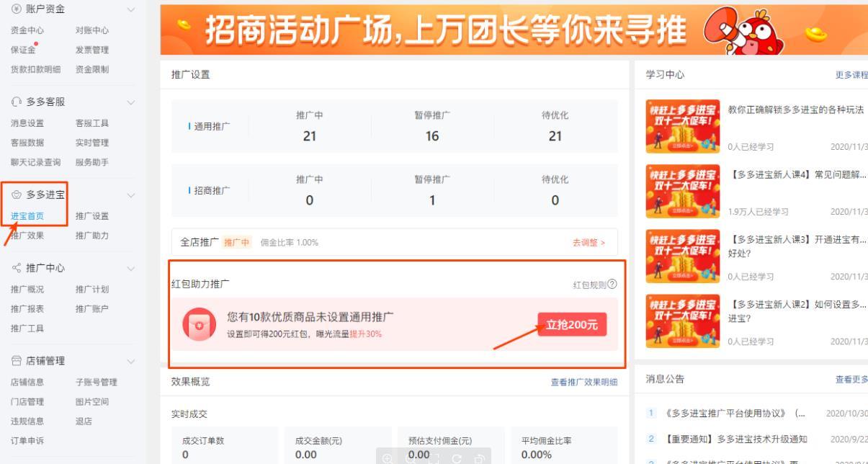Open 对账中心 in sidebar

[x=91, y=30]
